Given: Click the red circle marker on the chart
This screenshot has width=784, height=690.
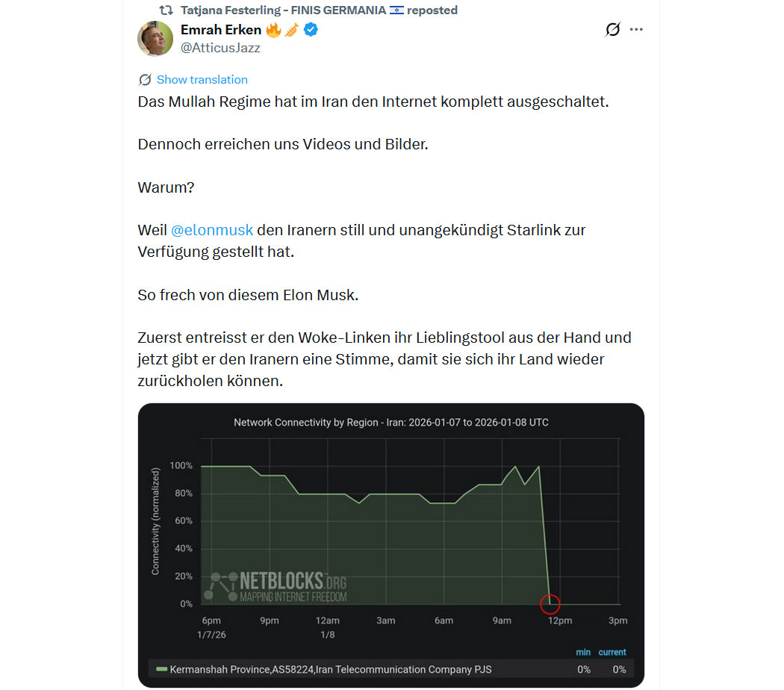Looking at the screenshot, I should 550,603.
